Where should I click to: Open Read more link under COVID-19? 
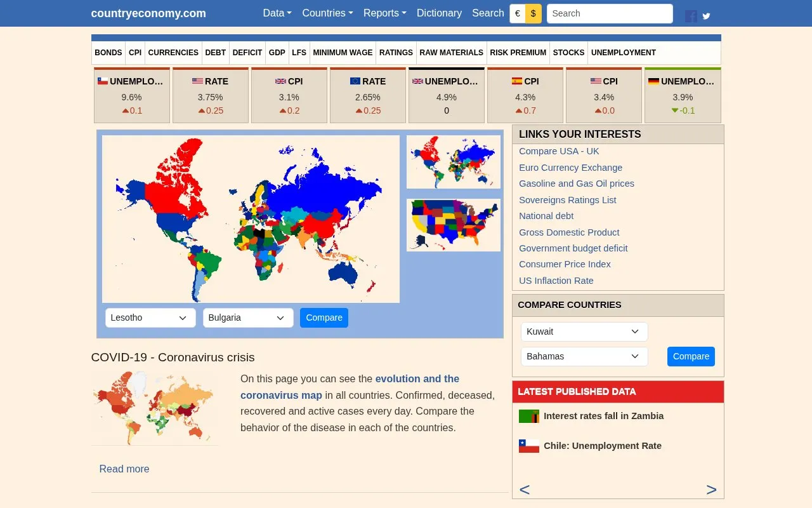[124, 469]
